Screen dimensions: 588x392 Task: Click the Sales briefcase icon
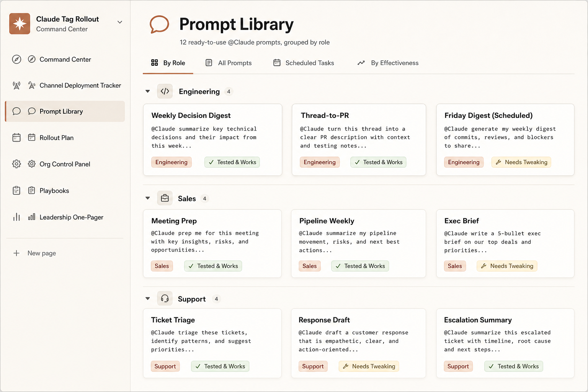coord(165,198)
